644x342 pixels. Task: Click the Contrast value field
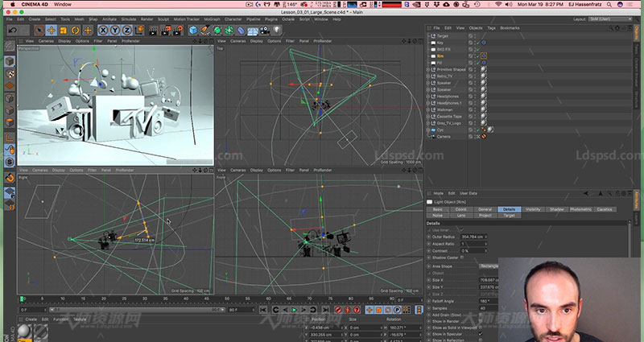(x=474, y=251)
